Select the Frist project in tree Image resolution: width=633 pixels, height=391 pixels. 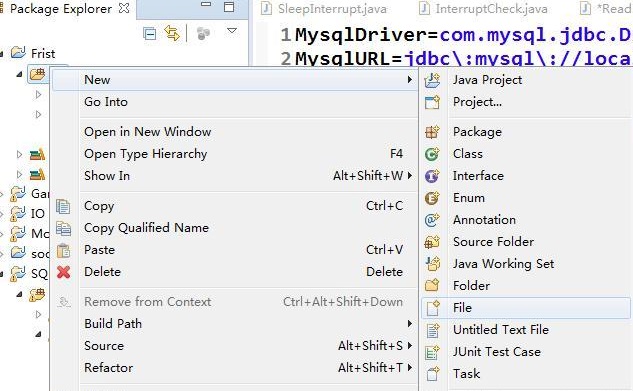pos(43,54)
